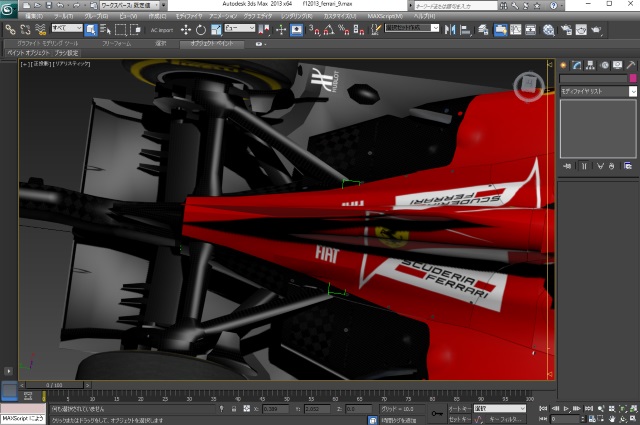Click the Unlink Selection icon
The image size is (640, 425).
(25, 30)
